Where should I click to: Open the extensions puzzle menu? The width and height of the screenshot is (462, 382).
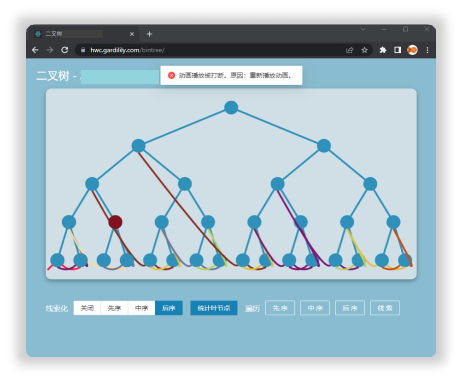[x=383, y=50]
